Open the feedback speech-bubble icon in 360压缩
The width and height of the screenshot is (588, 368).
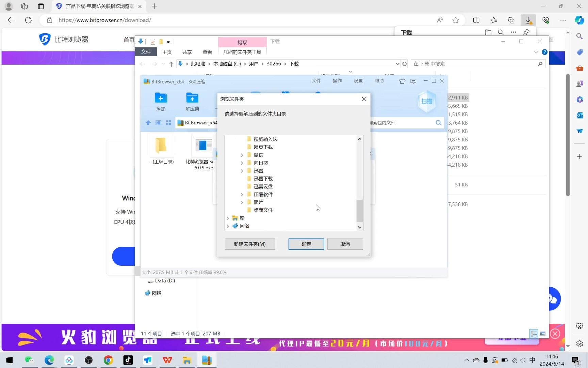coord(413,81)
